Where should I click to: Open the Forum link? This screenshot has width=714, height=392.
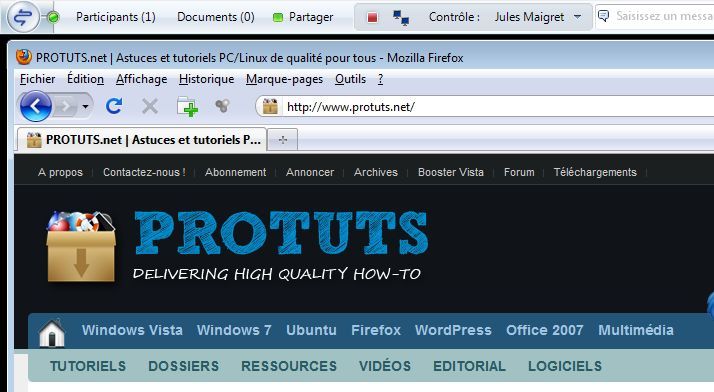(x=519, y=172)
